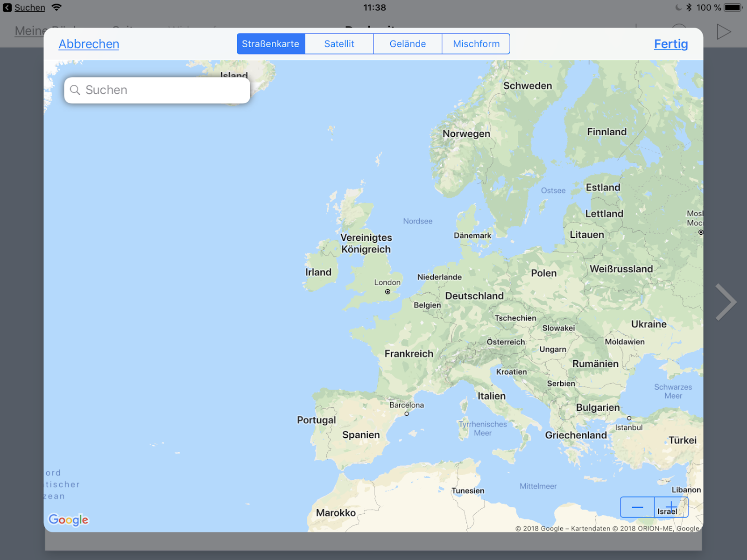Select the Gelände map view
This screenshot has width=747, height=560.
click(x=408, y=44)
